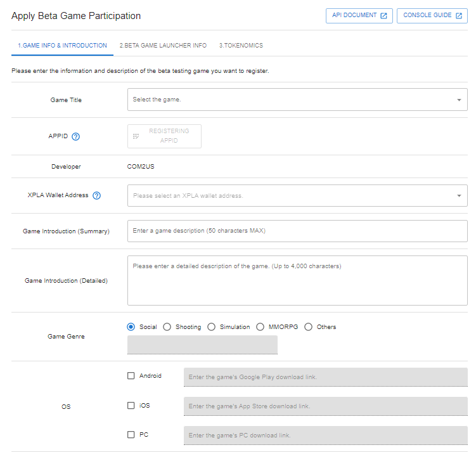Screen dimensions: 476x452
Task: Select the Shooting genre radio button
Action: point(167,327)
